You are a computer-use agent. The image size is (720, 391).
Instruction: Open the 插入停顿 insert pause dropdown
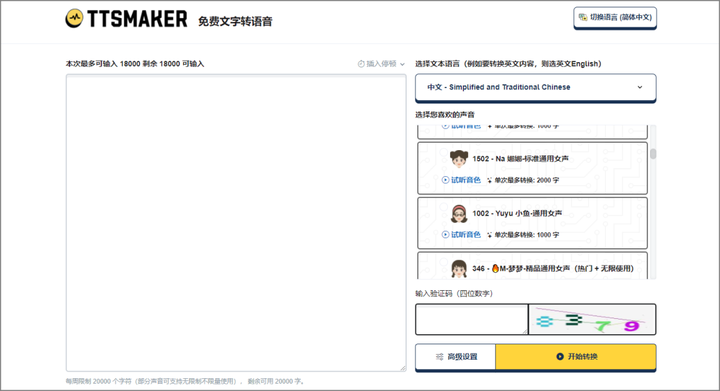coord(381,64)
